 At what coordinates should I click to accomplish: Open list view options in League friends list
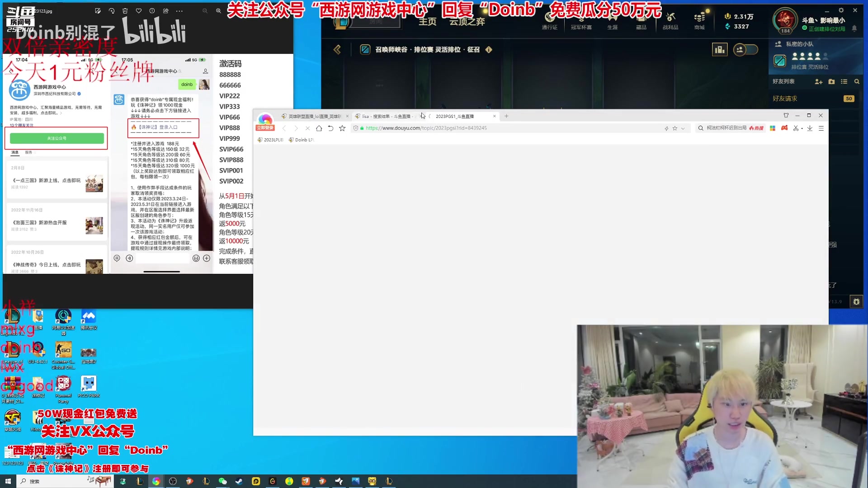[x=844, y=82]
